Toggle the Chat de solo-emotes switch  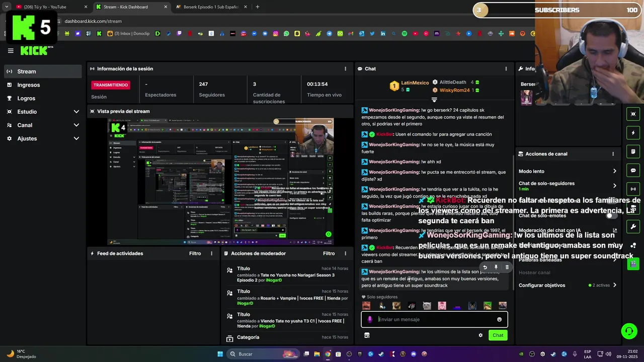click(x=612, y=216)
